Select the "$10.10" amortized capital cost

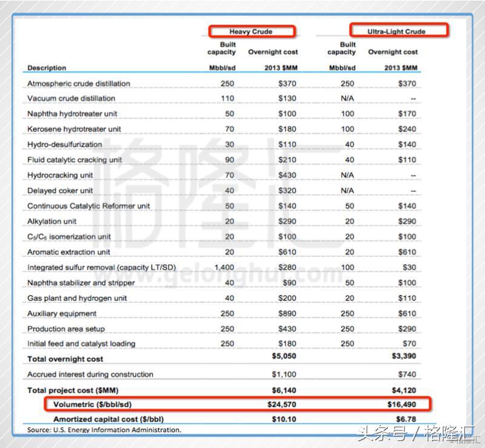(284, 420)
